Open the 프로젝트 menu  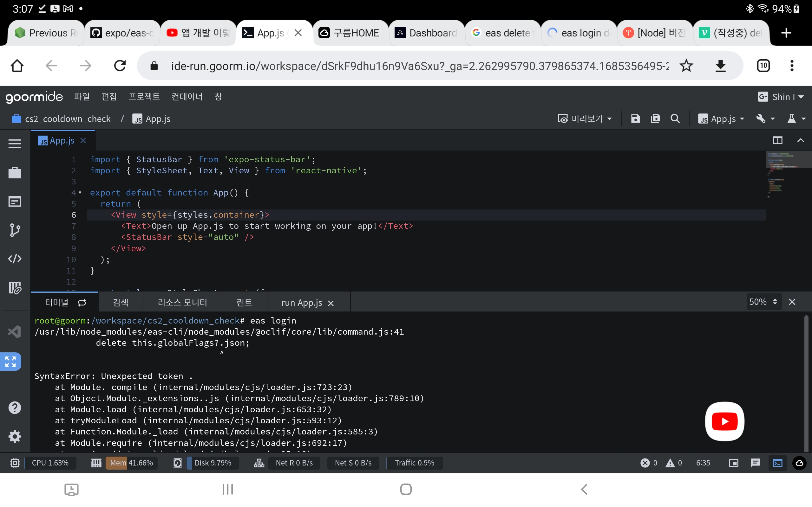tap(144, 97)
